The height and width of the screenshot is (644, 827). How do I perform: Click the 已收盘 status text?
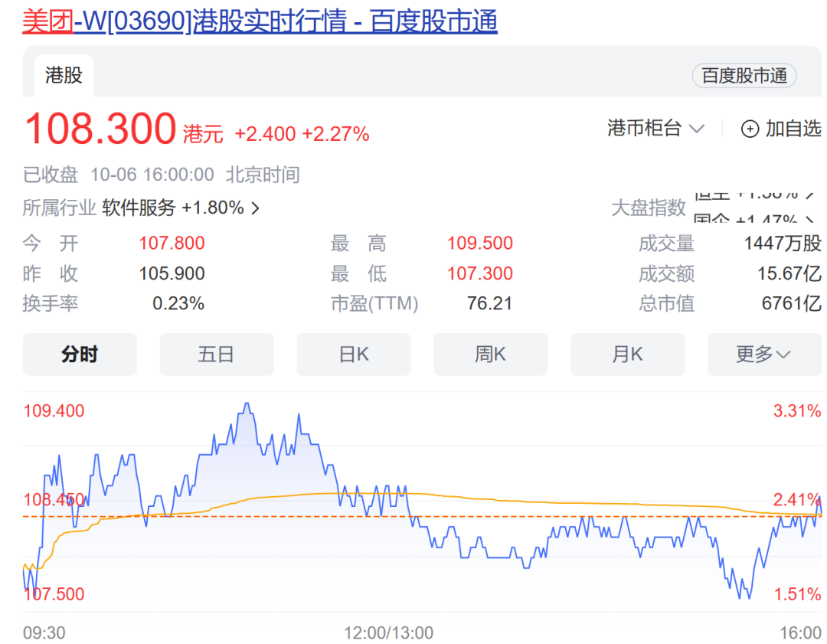coord(50,175)
